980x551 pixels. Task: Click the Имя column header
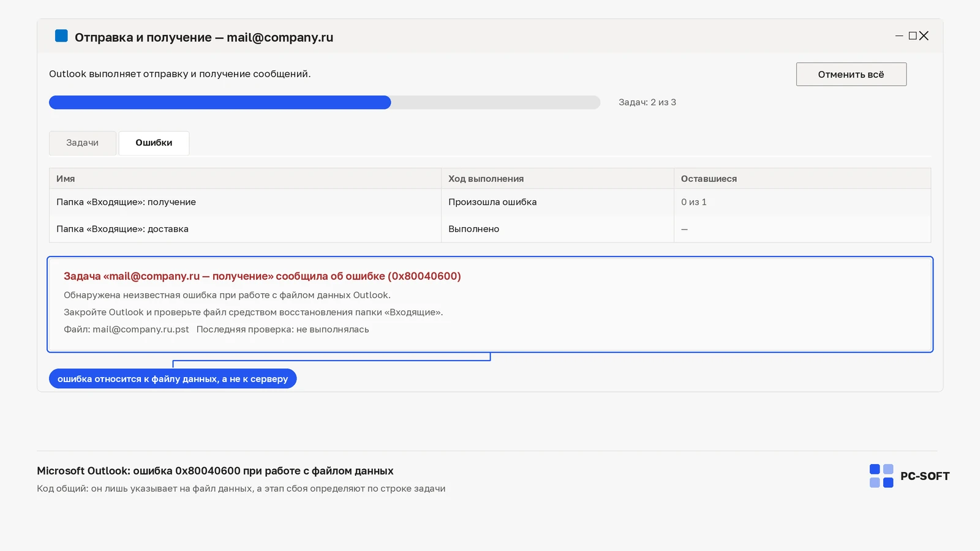[x=245, y=179]
